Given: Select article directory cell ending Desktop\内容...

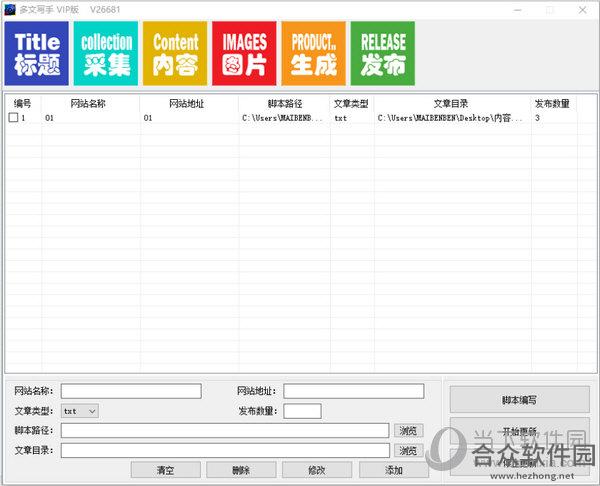Looking at the screenshot, I should tap(450, 118).
